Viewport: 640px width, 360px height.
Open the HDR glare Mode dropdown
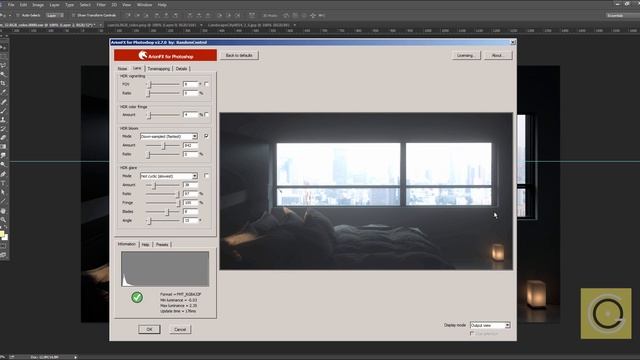pyautogui.click(x=169, y=176)
